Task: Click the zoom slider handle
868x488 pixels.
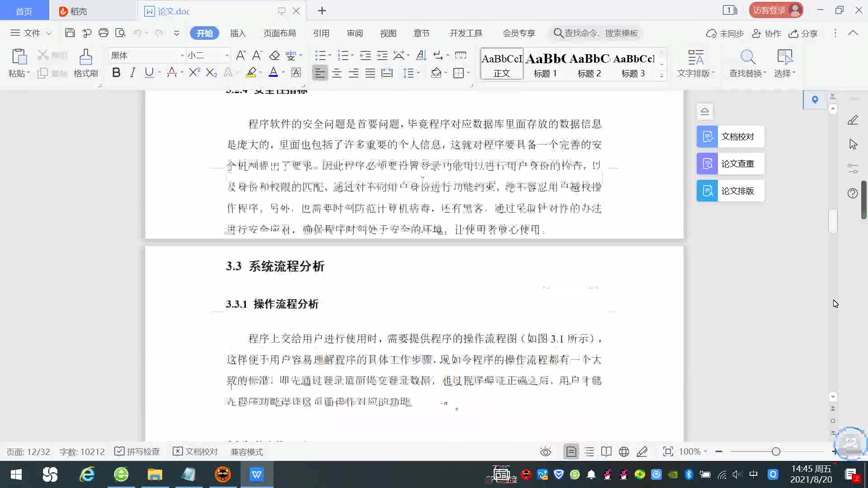Action: pos(776,452)
